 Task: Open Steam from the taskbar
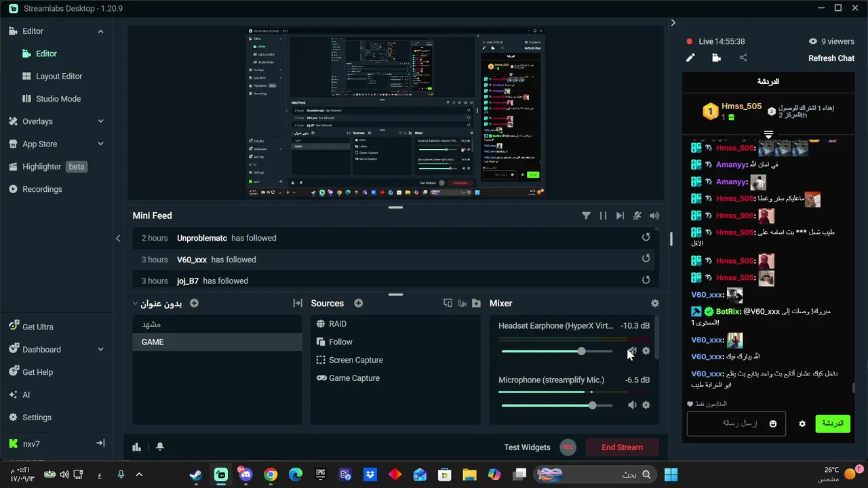coord(196,474)
